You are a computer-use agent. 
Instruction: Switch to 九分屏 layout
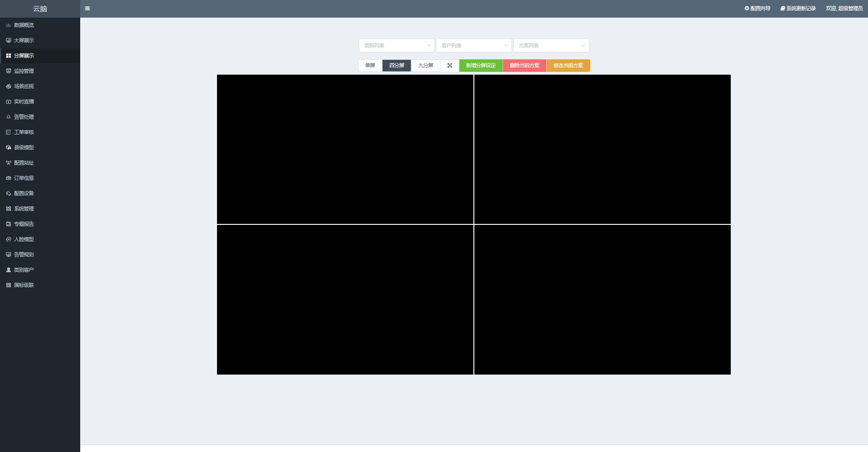pyautogui.click(x=426, y=65)
